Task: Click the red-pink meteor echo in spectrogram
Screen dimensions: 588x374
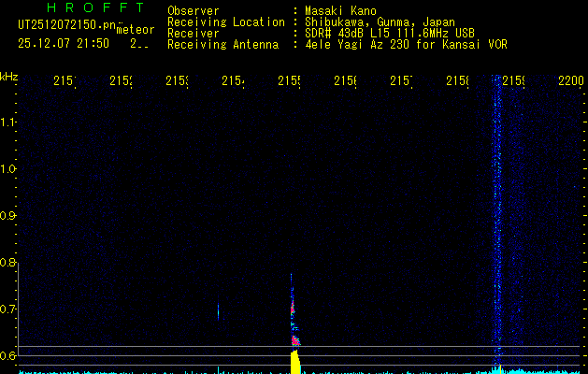Action: tap(293, 309)
